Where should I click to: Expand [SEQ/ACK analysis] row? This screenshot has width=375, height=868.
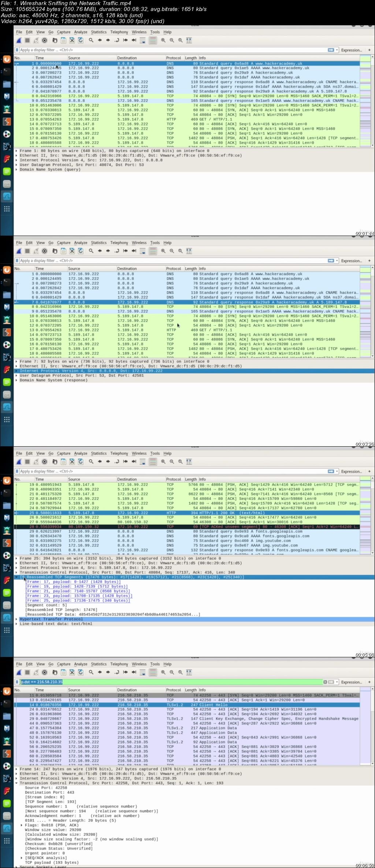22,858
